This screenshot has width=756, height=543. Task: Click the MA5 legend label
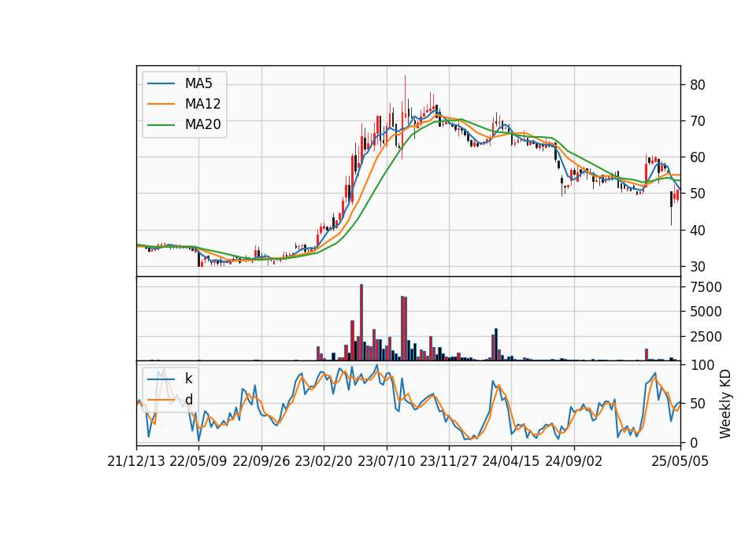click(198, 83)
